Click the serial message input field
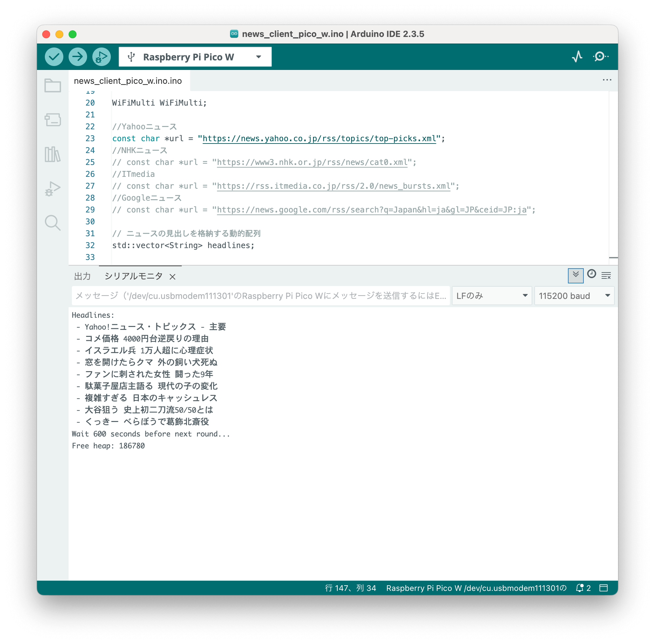The width and height of the screenshot is (655, 644). [260, 296]
